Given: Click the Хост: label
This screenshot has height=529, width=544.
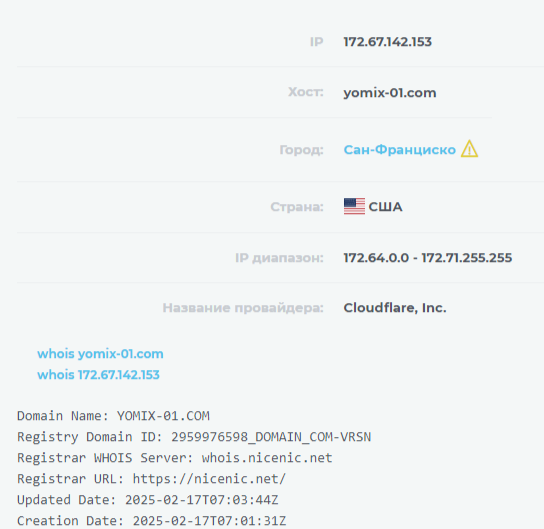Looking at the screenshot, I should [x=306, y=92].
